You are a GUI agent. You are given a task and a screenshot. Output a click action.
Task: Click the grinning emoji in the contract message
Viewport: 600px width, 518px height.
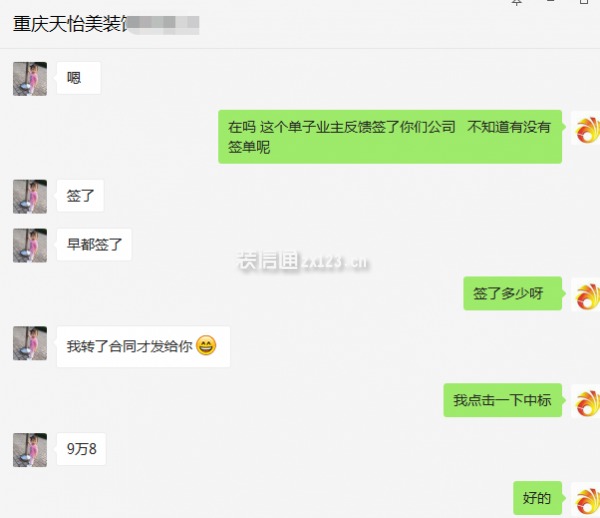pyautogui.click(x=206, y=345)
